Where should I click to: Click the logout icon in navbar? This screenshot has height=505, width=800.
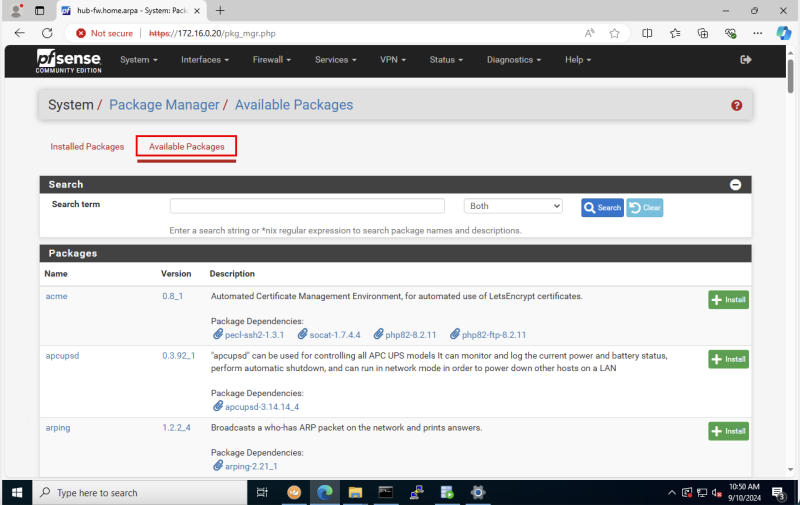(745, 60)
